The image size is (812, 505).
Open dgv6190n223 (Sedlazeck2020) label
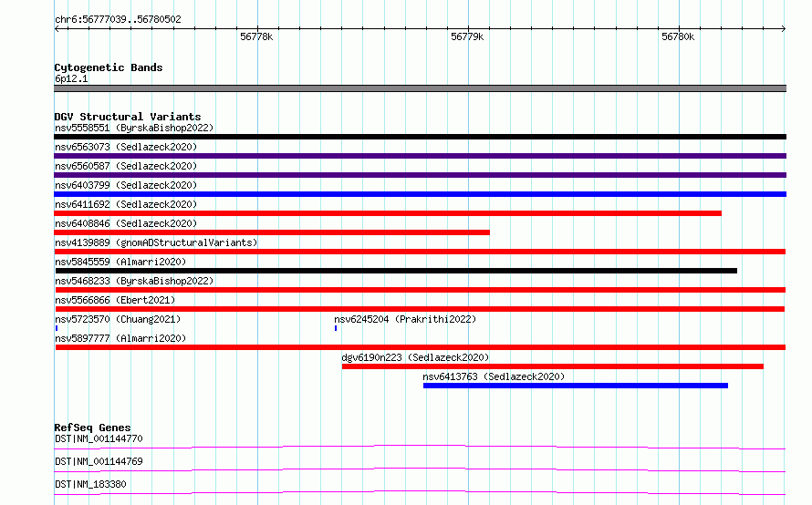415,357
